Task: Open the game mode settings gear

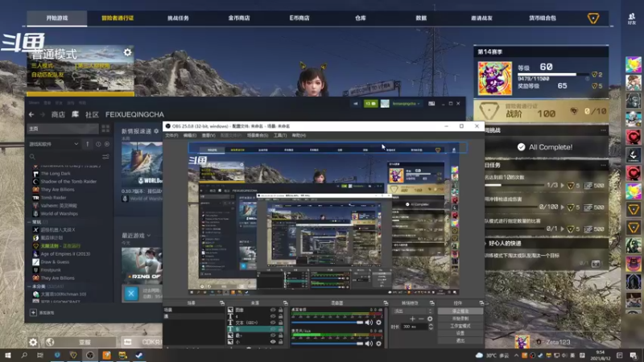Action: pos(127,52)
